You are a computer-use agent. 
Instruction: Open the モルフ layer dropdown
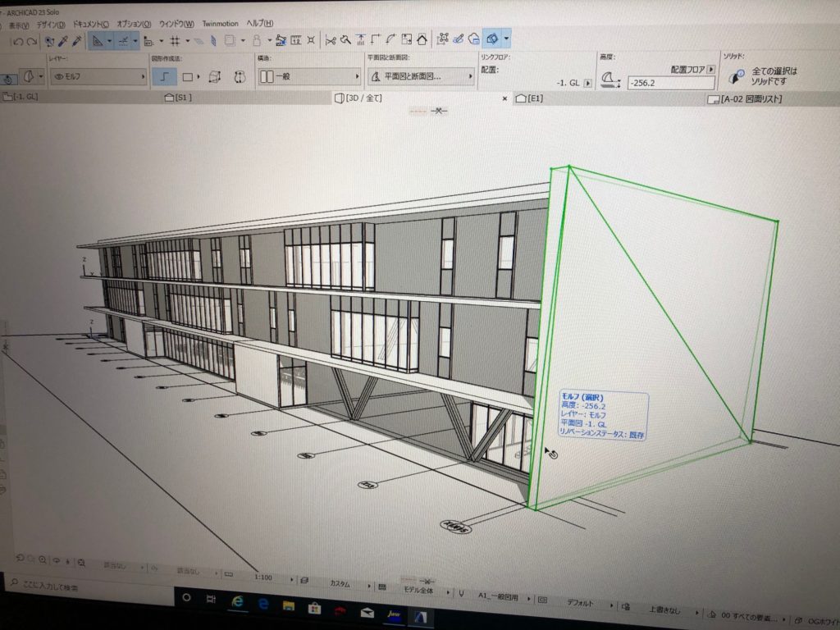pyautogui.click(x=98, y=76)
